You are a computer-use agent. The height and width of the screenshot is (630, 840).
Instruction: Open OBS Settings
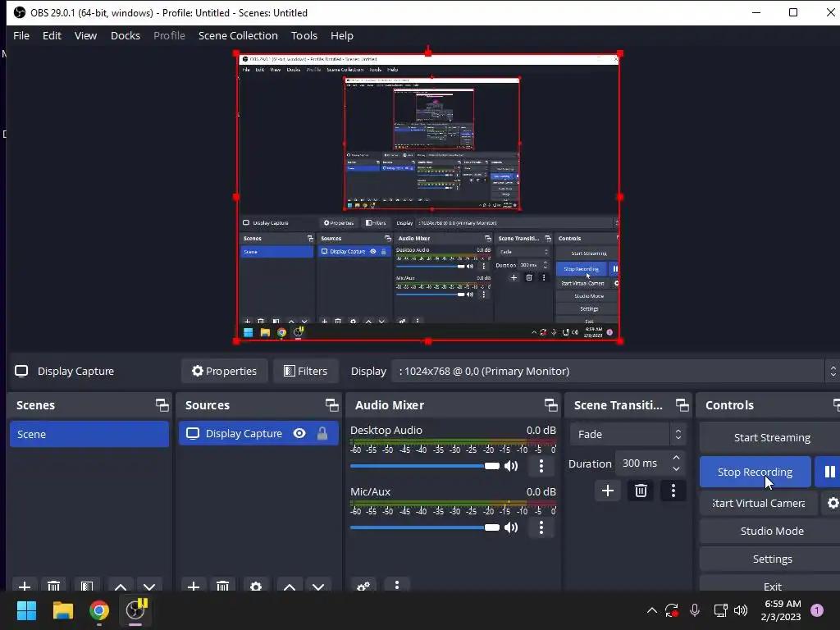click(771, 559)
